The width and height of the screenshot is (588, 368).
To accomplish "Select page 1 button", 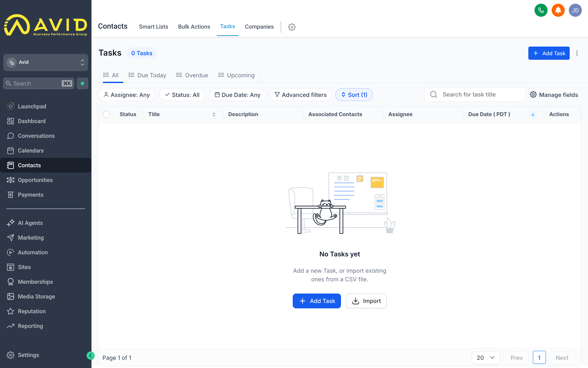I will click(x=539, y=358).
